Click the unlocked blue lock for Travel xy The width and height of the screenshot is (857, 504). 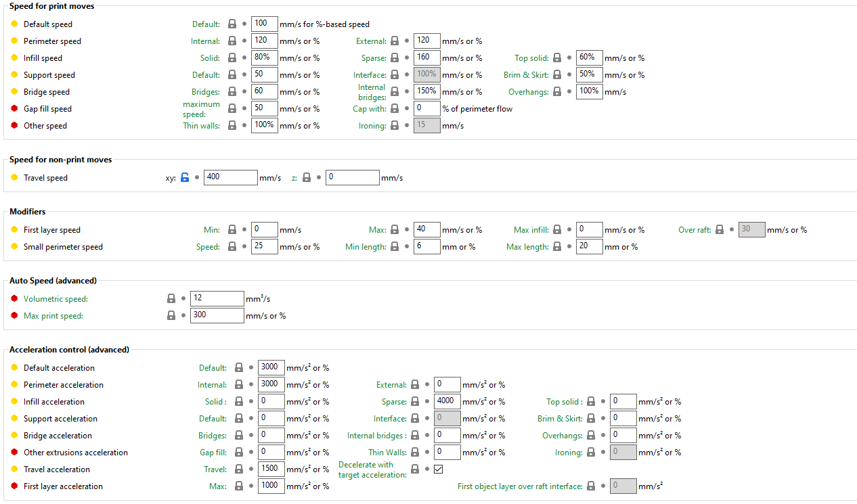185,178
